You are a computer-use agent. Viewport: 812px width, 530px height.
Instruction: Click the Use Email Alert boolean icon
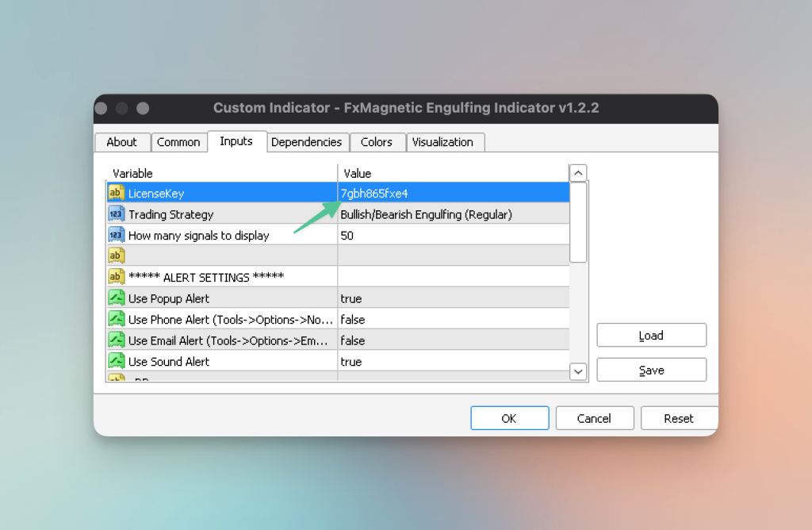pos(117,340)
